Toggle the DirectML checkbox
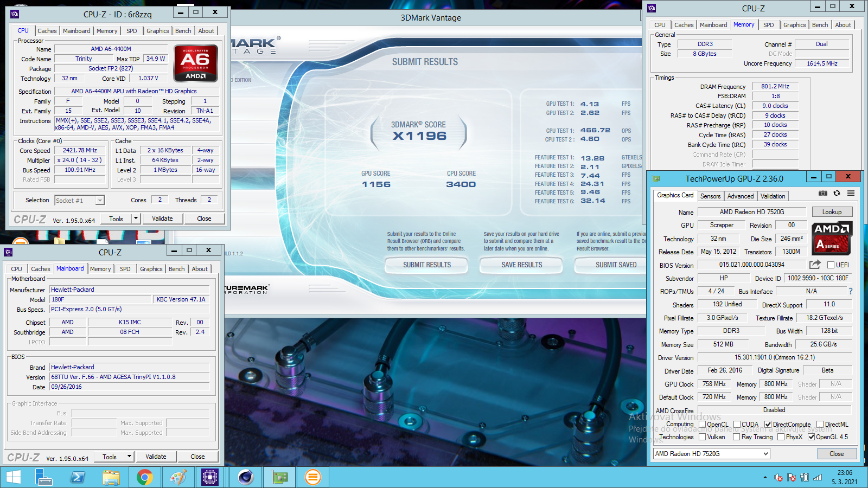Screen dimensions: 868x488 (x=820, y=425)
